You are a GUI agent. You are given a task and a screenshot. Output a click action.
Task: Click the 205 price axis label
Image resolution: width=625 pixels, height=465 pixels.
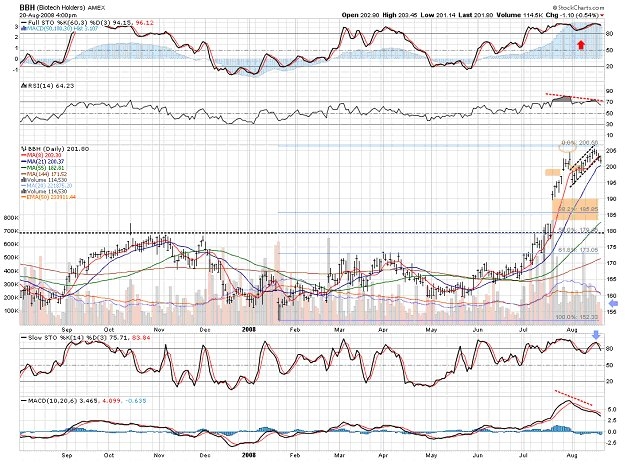611,151
